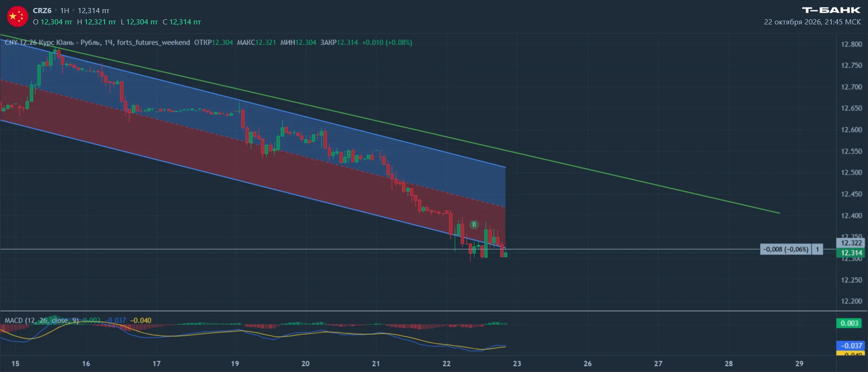Viewport: 868px width, 372px height.
Task: Click the 12.400 price axis label
Action: pos(852,216)
